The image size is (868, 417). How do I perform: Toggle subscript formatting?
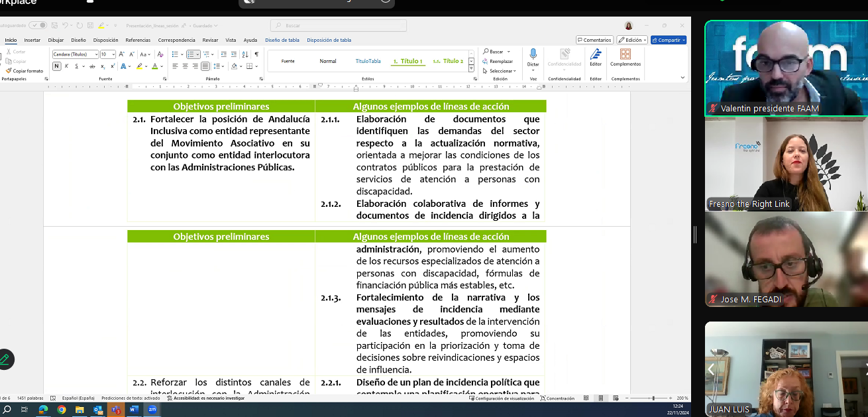[x=103, y=66]
